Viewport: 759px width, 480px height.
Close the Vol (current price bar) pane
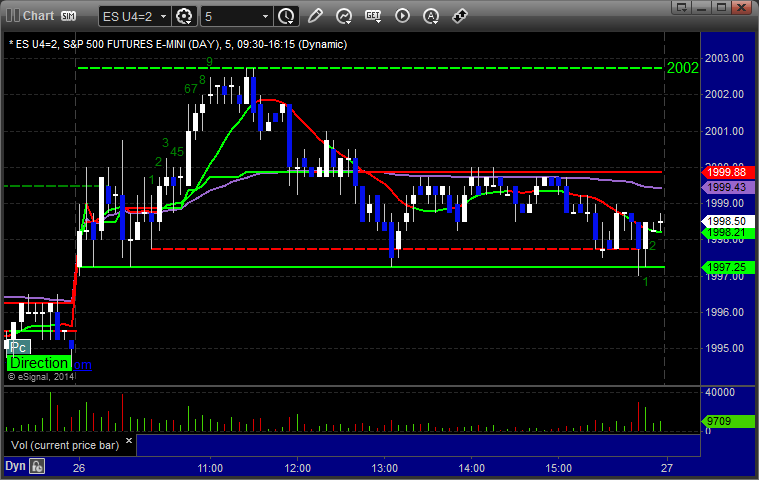(129, 441)
